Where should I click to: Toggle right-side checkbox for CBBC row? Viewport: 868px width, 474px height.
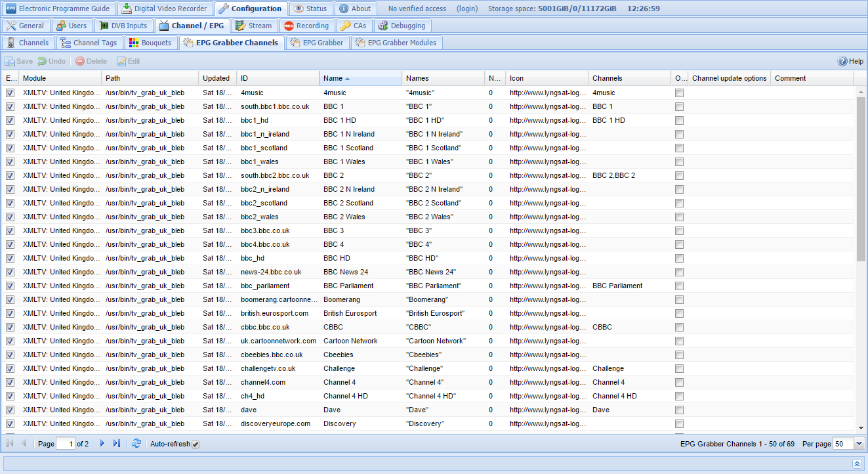tap(679, 328)
